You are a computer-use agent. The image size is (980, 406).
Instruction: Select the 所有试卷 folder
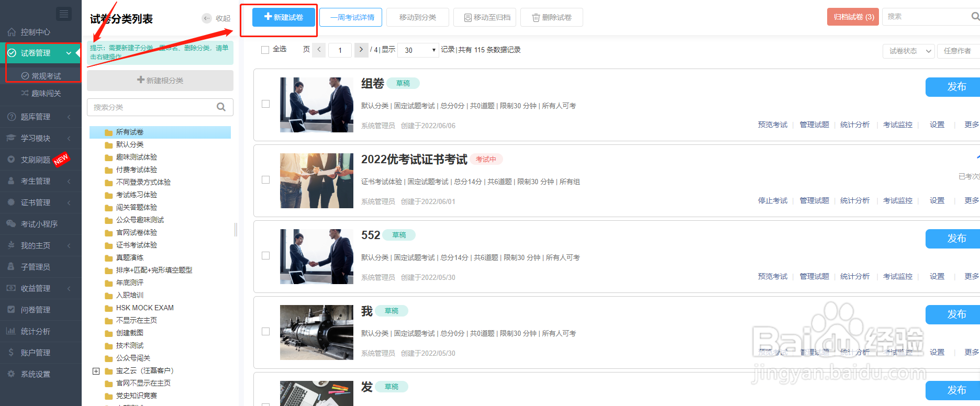click(x=160, y=132)
